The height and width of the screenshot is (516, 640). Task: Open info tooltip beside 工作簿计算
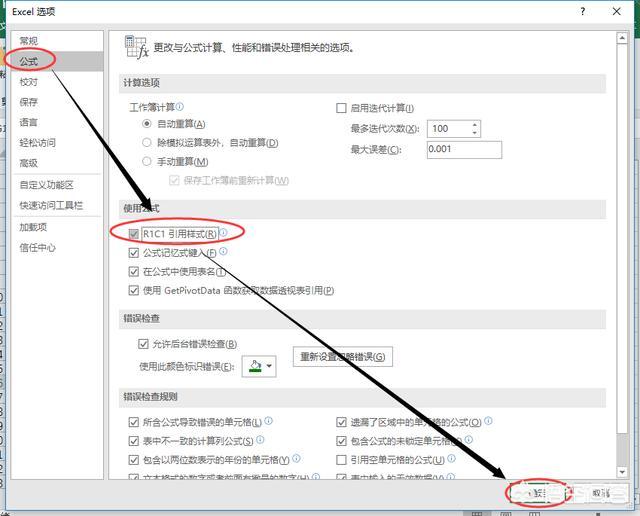(x=180, y=107)
